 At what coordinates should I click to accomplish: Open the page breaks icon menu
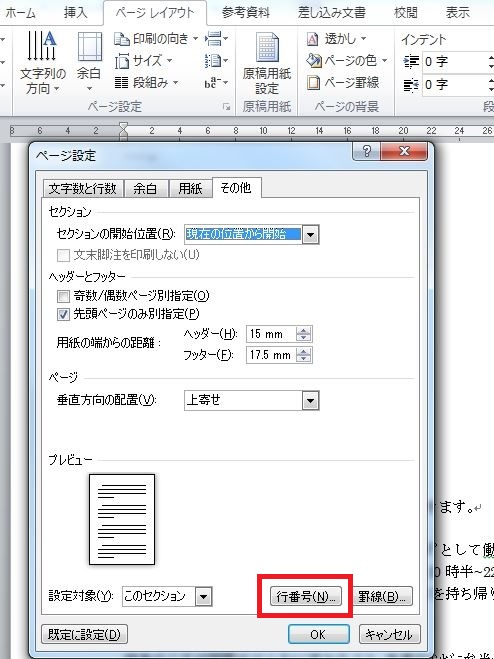click(x=216, y=39)
